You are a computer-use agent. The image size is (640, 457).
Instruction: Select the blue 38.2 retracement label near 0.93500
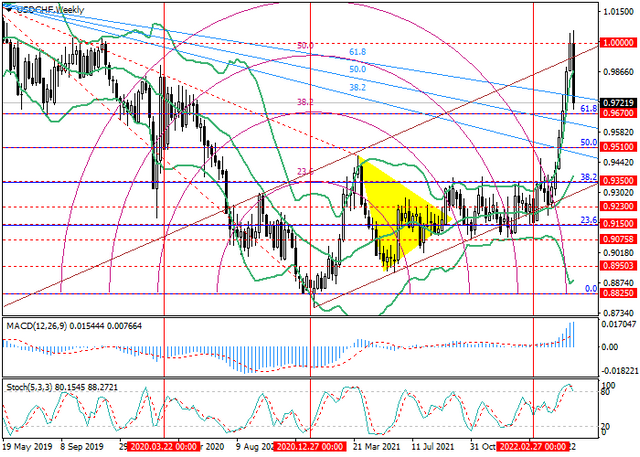point(589,177)
